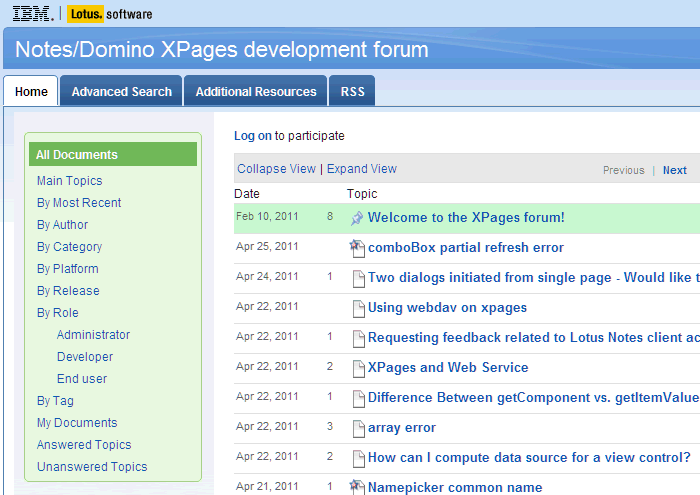Sort By Most Recent
The width and height of the screenshot is (700, 495).
pos(79,203)
